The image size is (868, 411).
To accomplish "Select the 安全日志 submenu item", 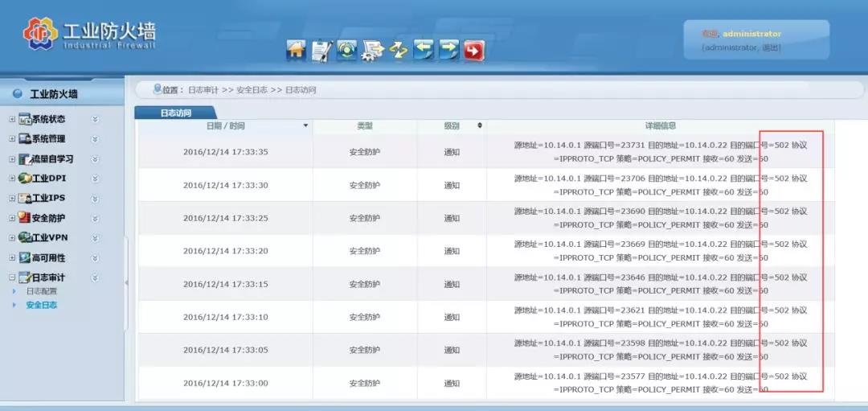I will coord(42,305).
